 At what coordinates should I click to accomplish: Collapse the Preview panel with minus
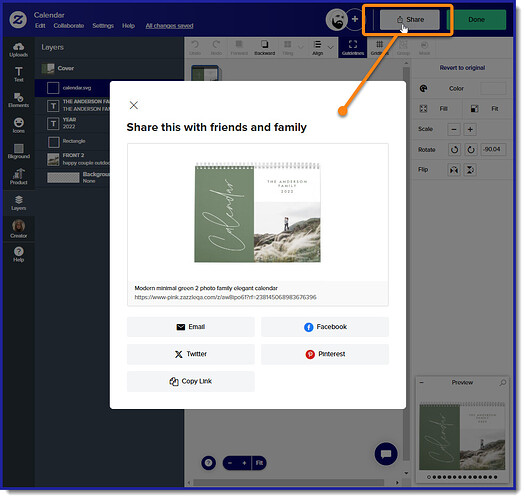pos(422,382)
